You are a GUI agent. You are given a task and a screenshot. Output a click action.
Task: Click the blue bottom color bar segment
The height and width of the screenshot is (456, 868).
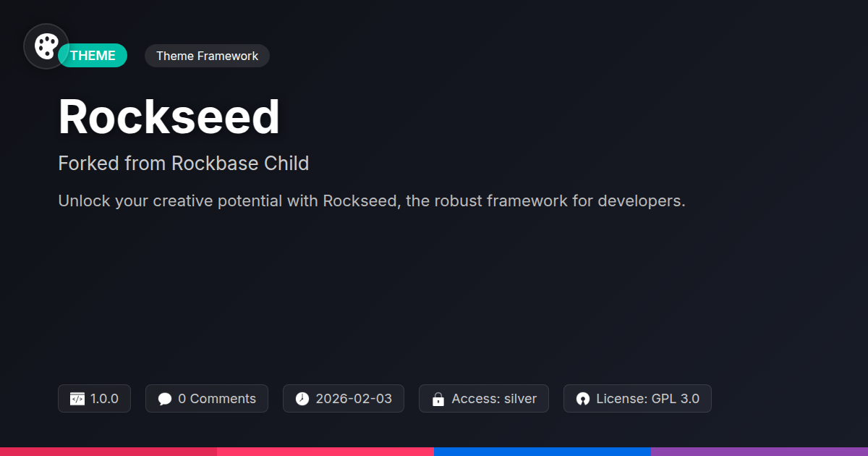542,451
